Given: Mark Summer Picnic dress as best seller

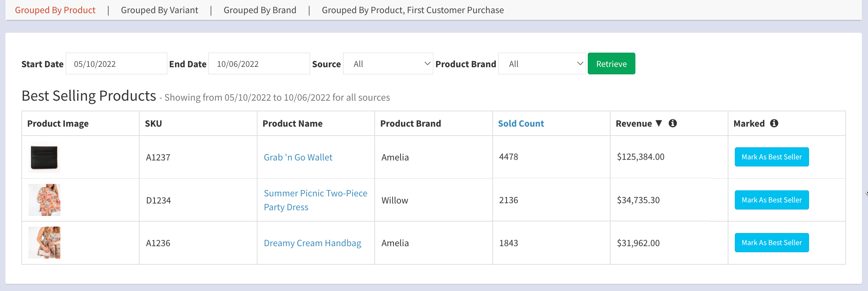Looking at the screenshot, I should [771, 200].
